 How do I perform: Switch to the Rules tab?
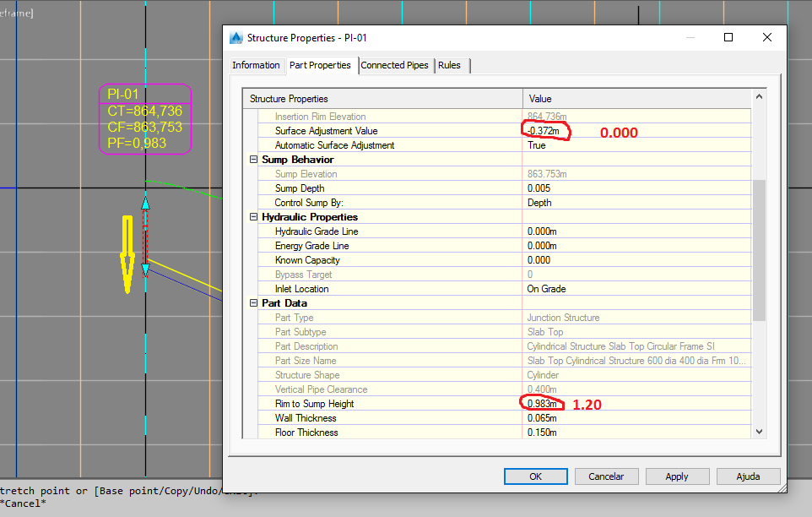click(451, 65)
